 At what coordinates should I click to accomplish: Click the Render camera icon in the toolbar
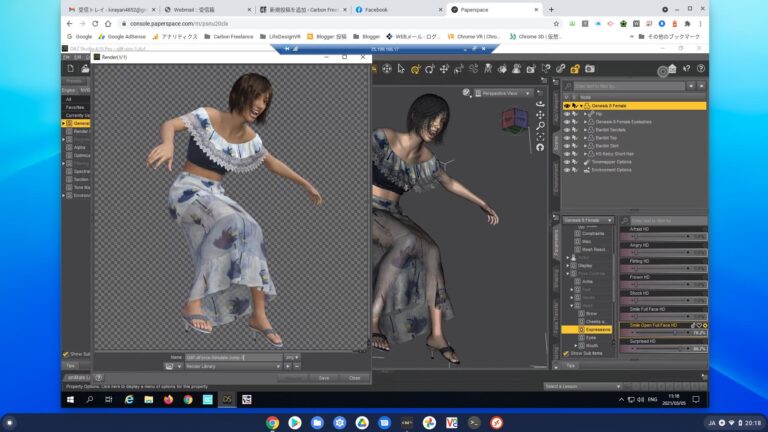pyautogui.click(x=590, y=69)
